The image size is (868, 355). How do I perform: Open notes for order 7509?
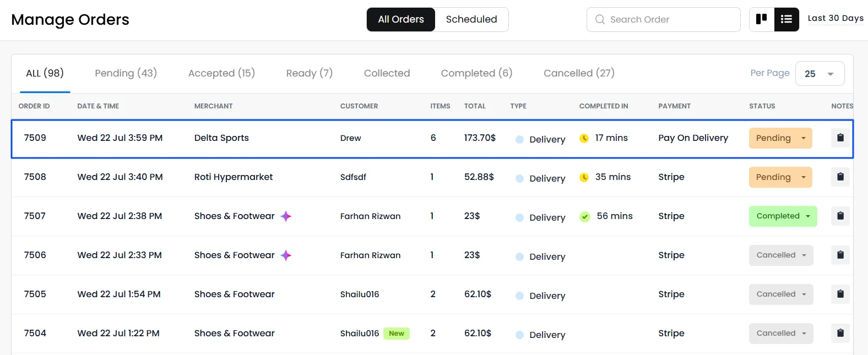(840, 138)
